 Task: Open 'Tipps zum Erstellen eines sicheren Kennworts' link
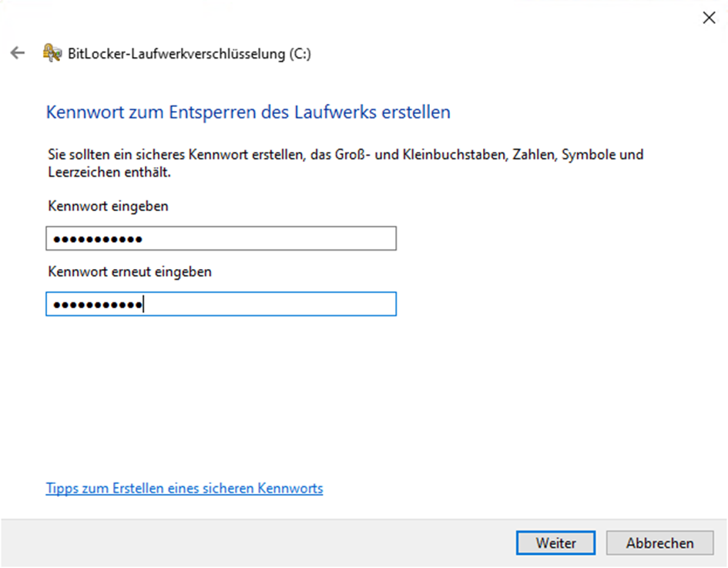[184, 488]
